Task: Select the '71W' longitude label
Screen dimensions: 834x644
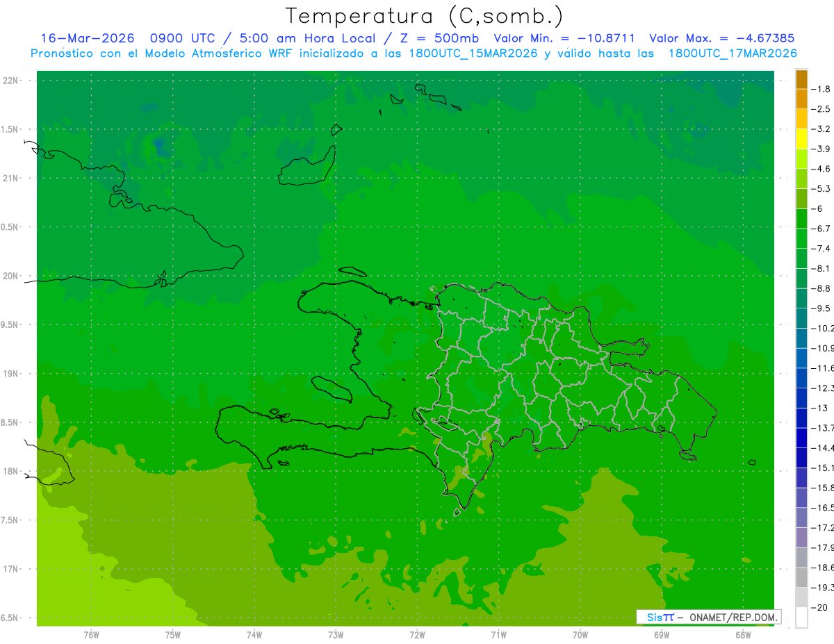Action: click(x=498, y=635)
